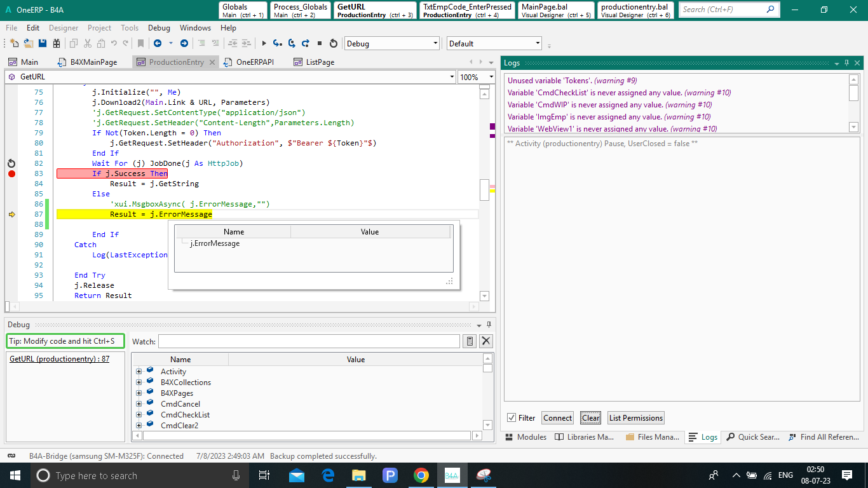868x488 pixels.
Task: Toggle the red breakpoint on line 83
Action: [11, 173]
